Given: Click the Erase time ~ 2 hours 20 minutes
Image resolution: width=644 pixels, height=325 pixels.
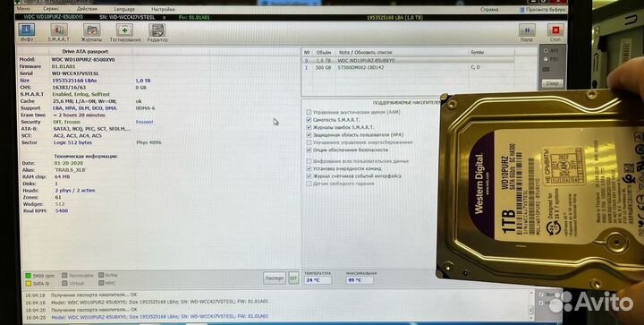Looking at the screenshot, I should pos(79,115).
